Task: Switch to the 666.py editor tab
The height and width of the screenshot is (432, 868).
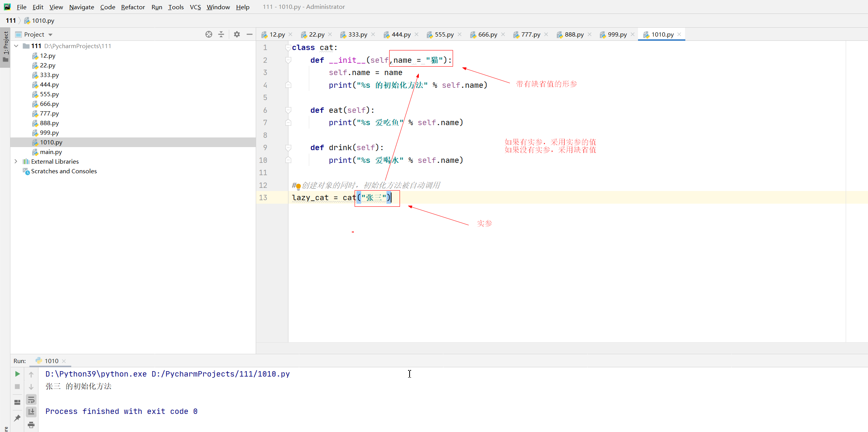Action: point(487,34)
